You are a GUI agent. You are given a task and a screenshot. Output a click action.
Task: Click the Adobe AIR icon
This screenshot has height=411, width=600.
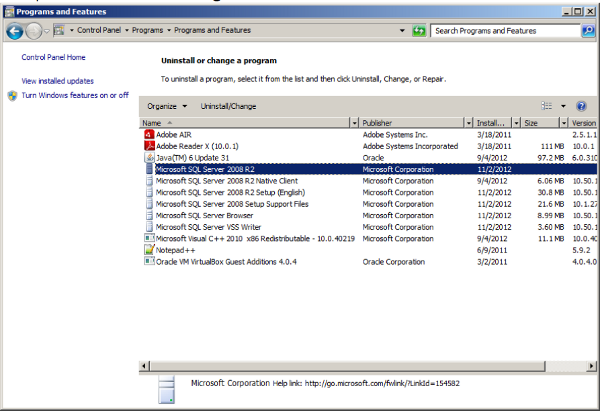(x=149, y=134)
